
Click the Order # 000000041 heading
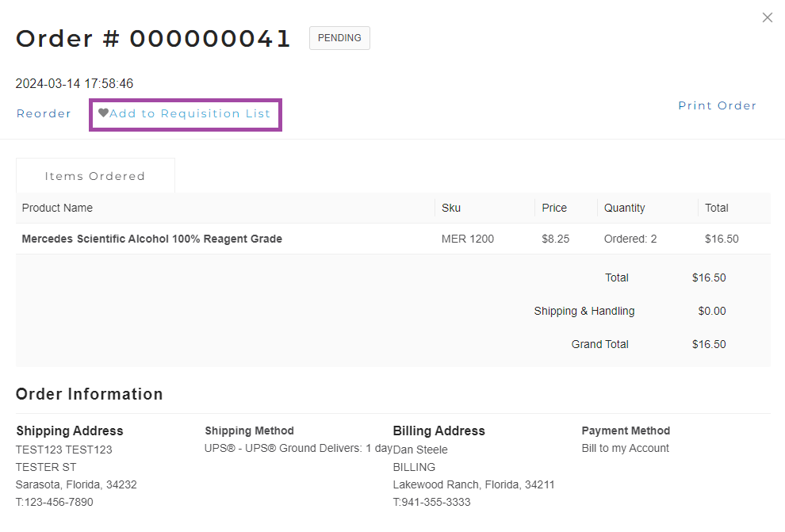[154, 39]
